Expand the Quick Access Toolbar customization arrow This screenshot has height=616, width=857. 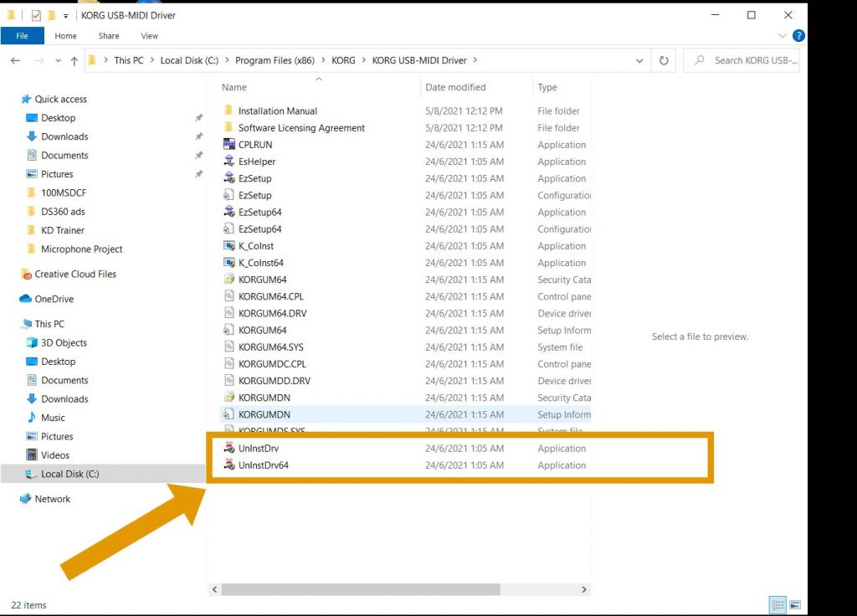point(64,14)
